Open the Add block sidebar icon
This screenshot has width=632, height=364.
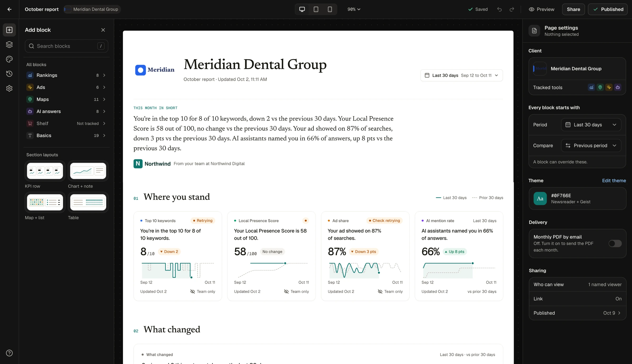pos(9,30)
